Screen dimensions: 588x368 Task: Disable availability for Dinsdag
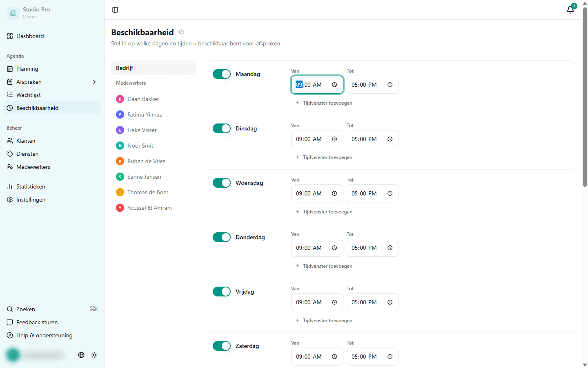click(x=222, y=128)
